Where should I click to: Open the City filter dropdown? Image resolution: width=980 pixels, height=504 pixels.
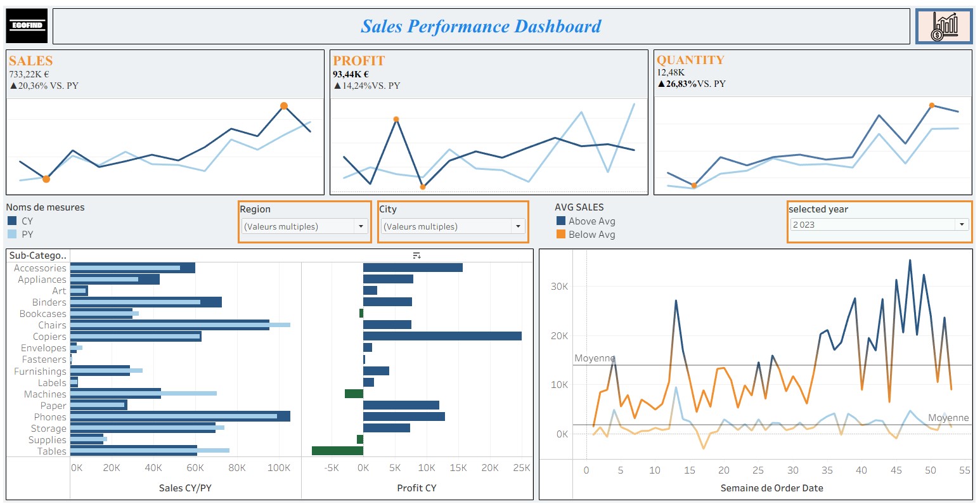(518, 226)
